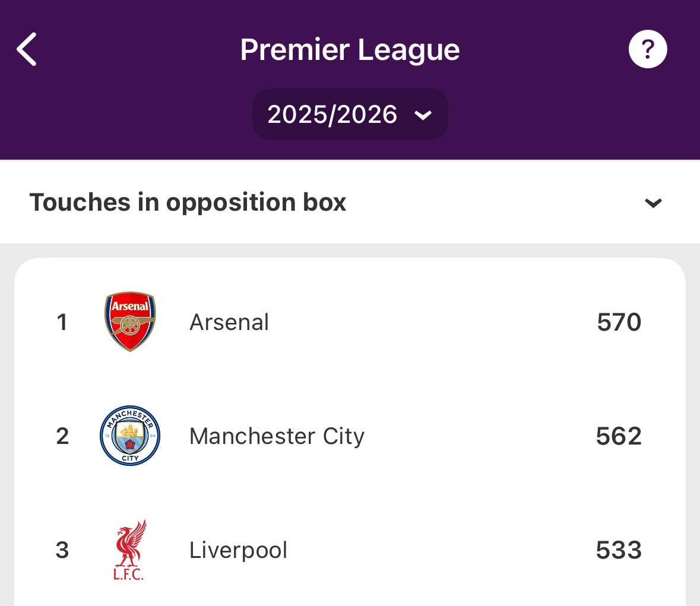Open help via the question mark icon
700x606 pixels.
[648, 49]
